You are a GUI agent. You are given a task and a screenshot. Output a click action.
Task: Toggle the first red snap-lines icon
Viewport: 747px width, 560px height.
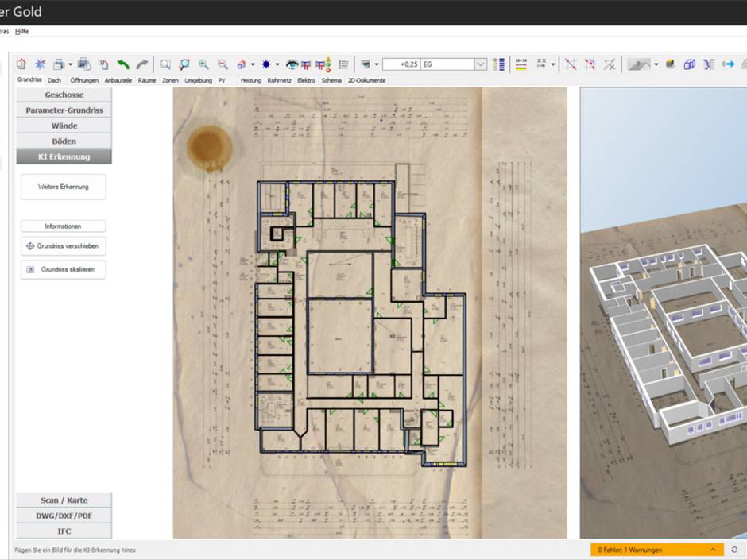click(571, 64)
